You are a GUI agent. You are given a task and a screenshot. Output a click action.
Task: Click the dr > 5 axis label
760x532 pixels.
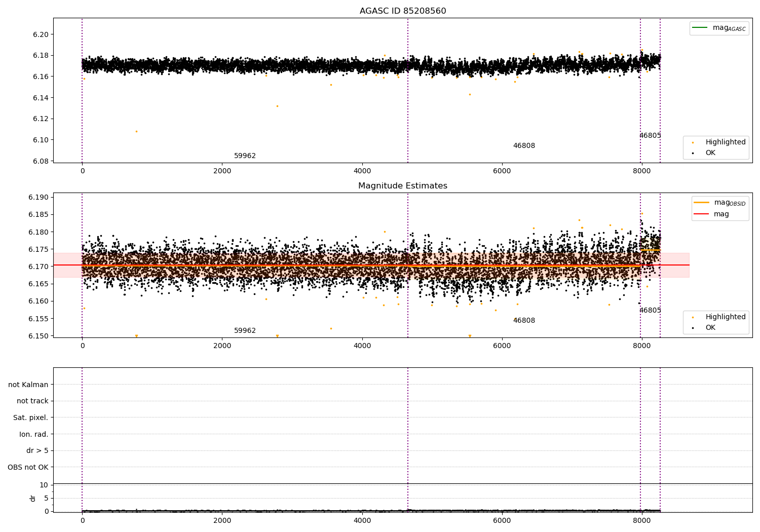click(x=37, y=451)
